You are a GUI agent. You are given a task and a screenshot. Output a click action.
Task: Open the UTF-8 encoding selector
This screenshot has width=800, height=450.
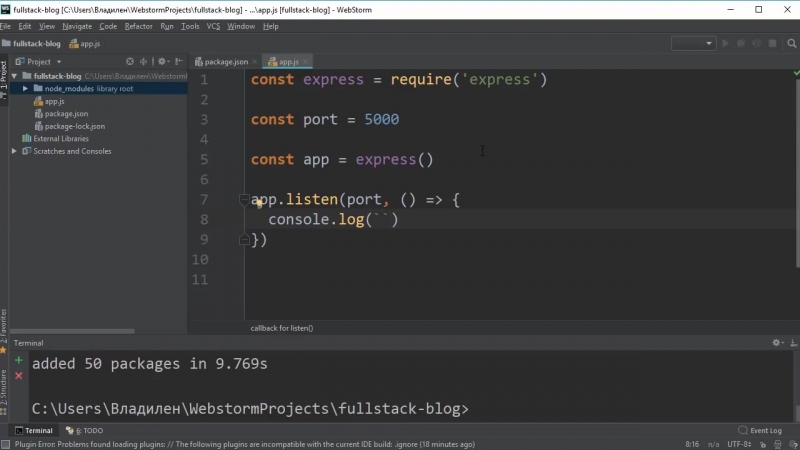739,444
